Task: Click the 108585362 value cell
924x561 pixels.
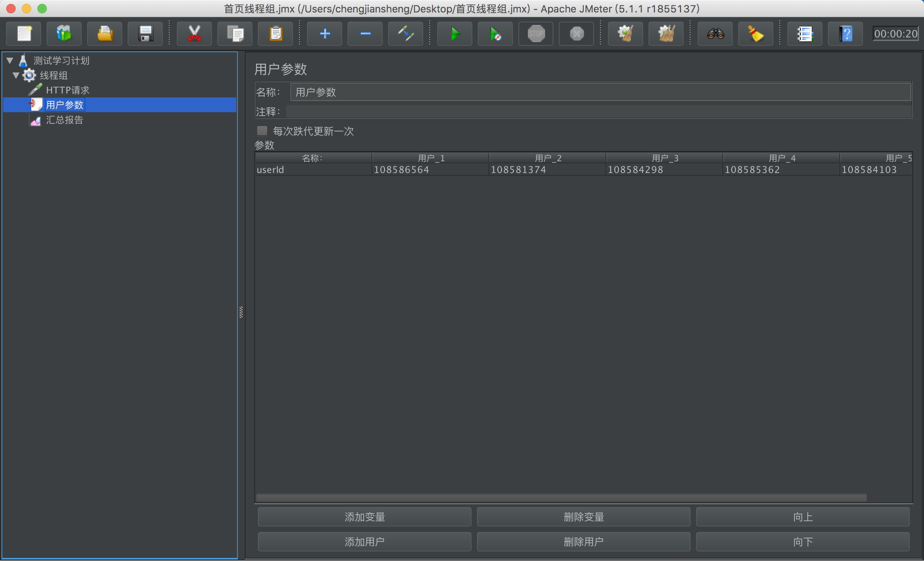Action: [781, 169]
